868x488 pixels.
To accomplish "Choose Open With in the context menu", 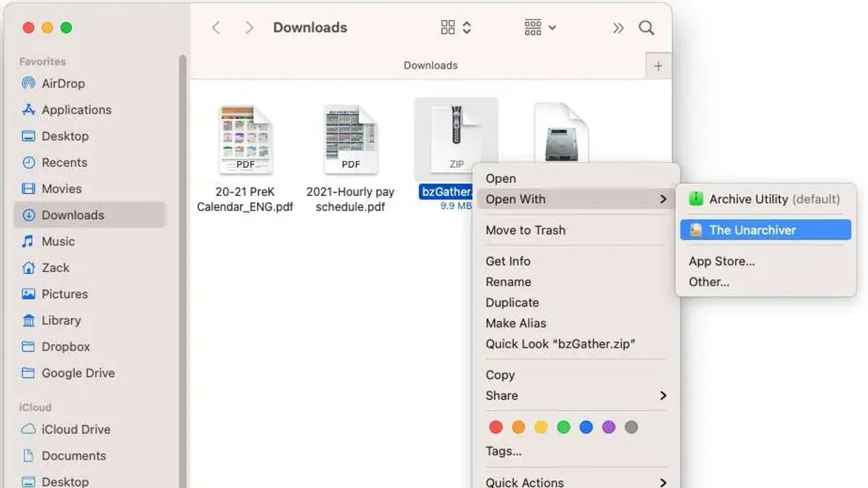I will [576, 199].
